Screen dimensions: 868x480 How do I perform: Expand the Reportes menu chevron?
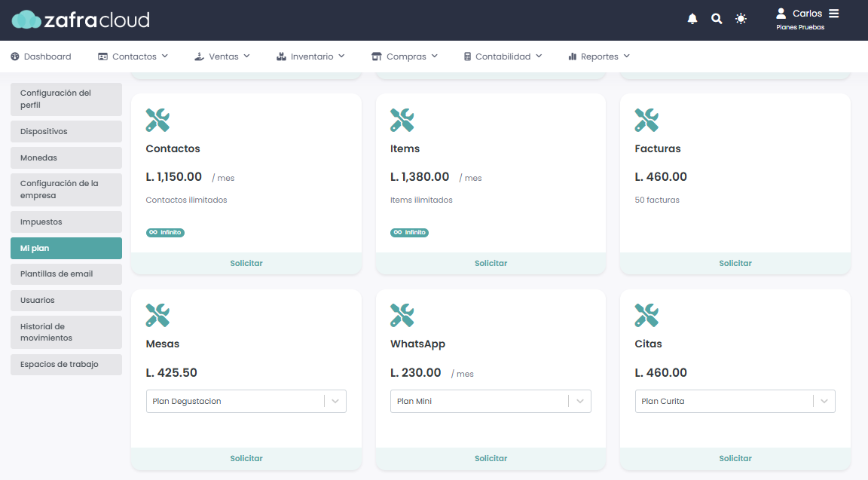(627, 56)
